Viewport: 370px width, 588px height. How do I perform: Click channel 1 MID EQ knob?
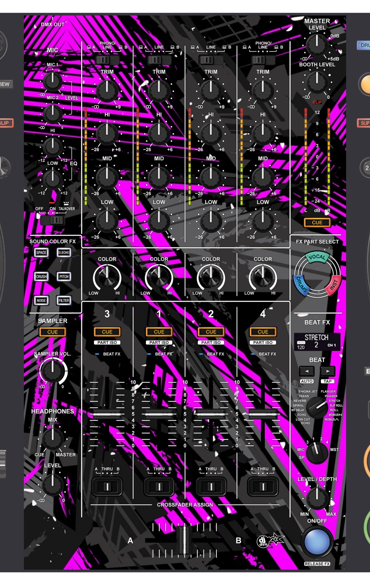tap(159, 178)
